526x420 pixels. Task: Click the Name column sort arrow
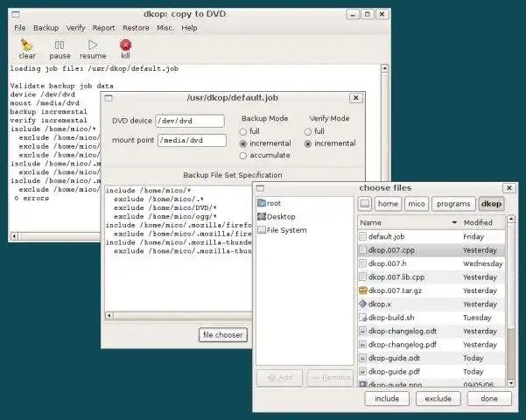[x=454, y=222]
